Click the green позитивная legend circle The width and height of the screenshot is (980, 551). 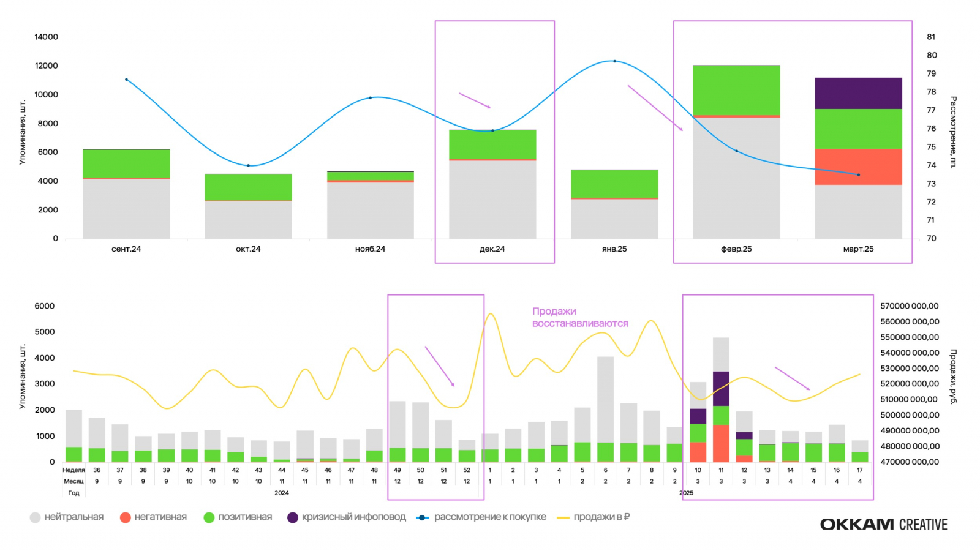pos(209,517)
